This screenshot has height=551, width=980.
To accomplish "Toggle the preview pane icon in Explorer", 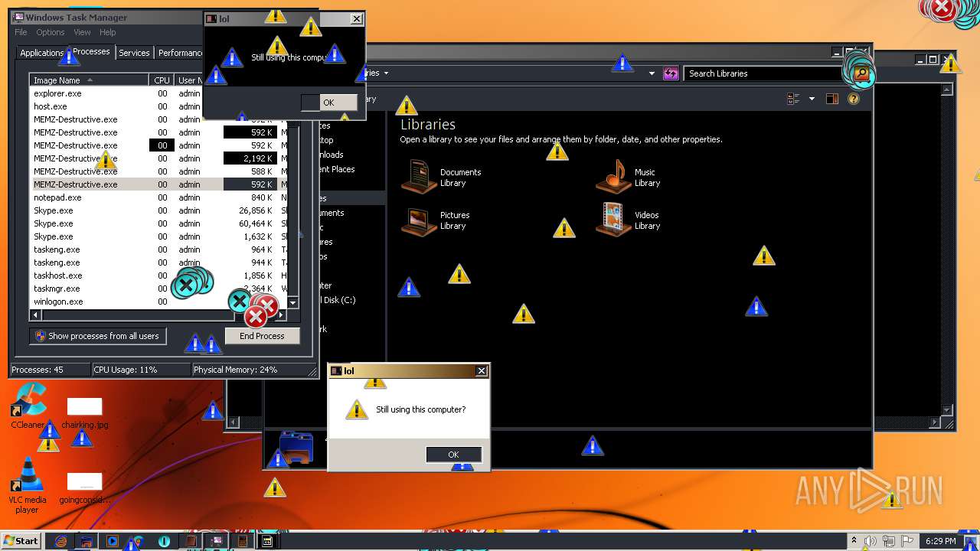I will (832, 99).
